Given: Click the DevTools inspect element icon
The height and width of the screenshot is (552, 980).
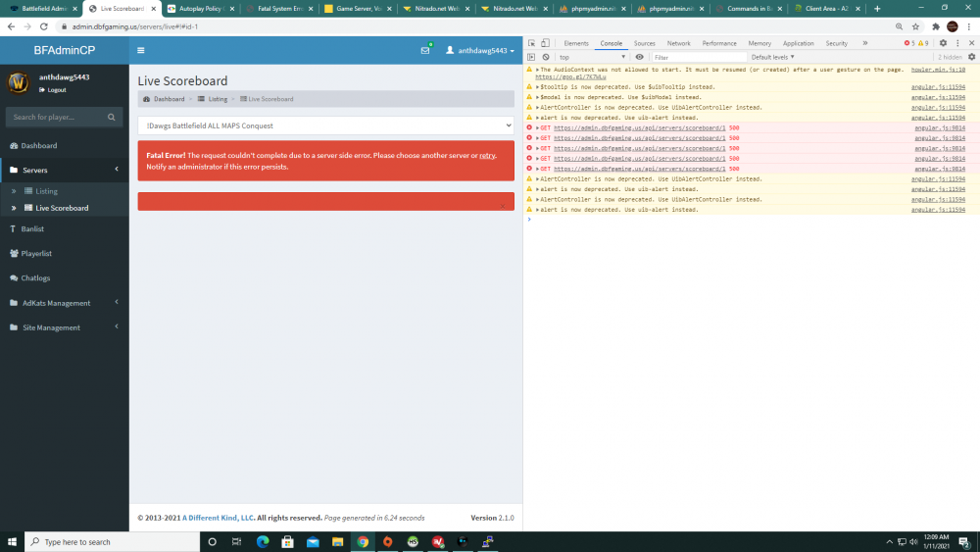Looking at the screenshot, I should [x=531, y=43].
